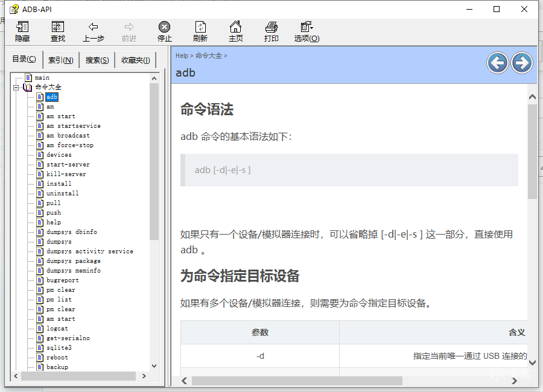Image resolution: width=543 pixels, height=392 pixels.
Task: Open the dumpsys activity service topic
Action: coord(90,251)
